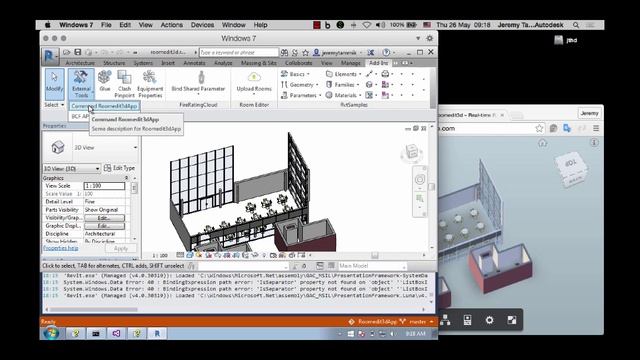
Task: Click the info icon in browser viewer
Action: [x=594, y=143]
